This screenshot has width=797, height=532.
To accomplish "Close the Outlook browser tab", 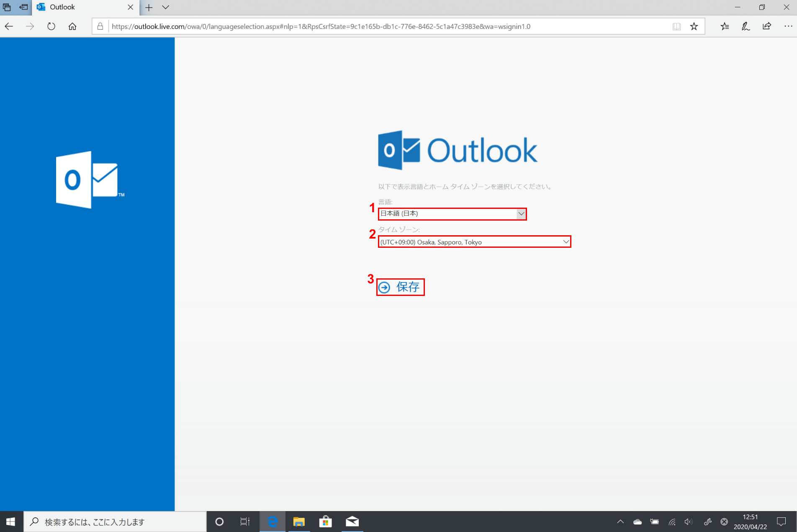I will point(130,7).
